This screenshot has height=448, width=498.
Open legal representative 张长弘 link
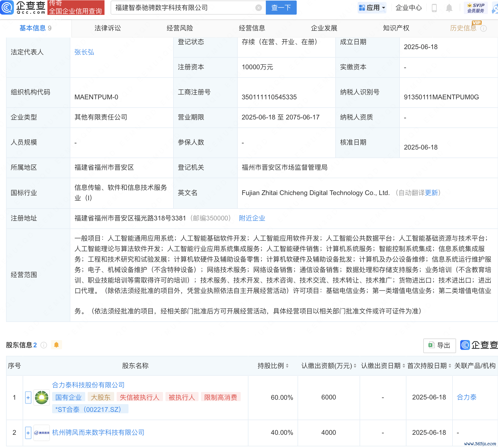click(84, 52)
